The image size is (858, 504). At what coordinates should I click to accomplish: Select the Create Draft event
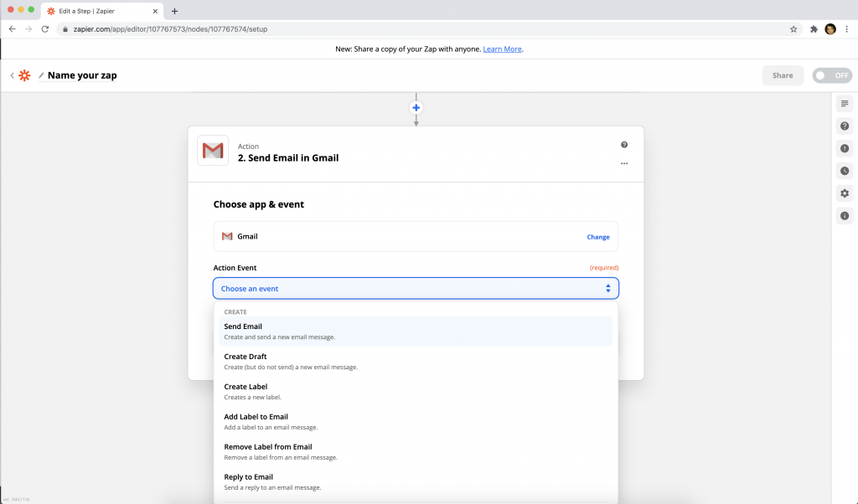click(416, 362)
